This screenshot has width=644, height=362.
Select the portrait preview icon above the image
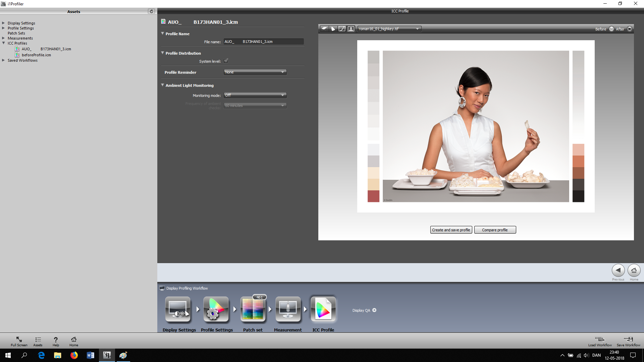[351, 29]
